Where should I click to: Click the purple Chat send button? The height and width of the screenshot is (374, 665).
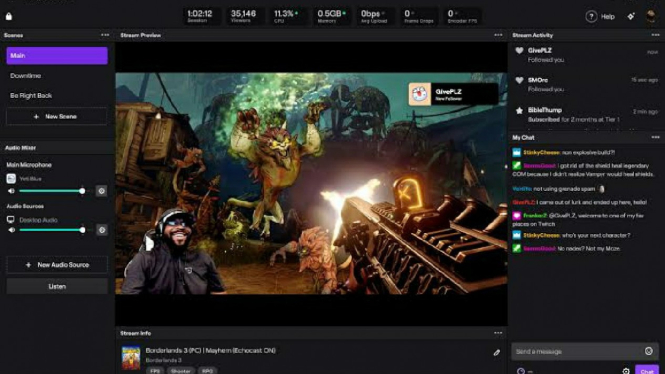[647, 370]
